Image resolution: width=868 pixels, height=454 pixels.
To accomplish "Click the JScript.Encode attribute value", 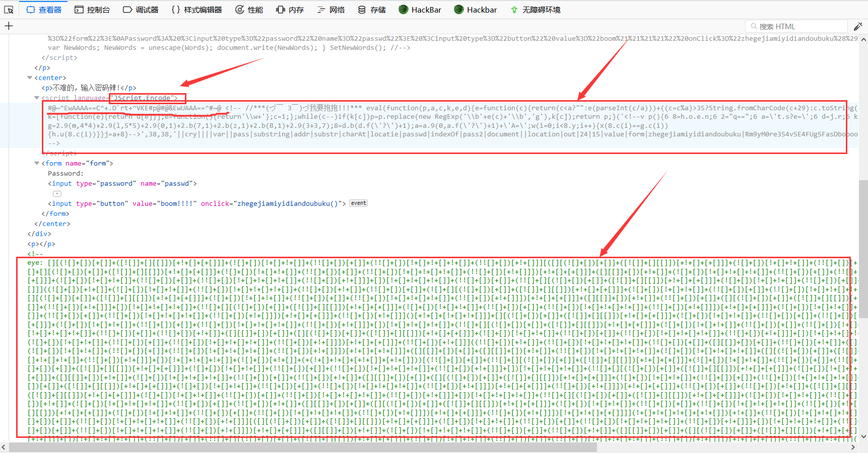I will pos(144,98).
